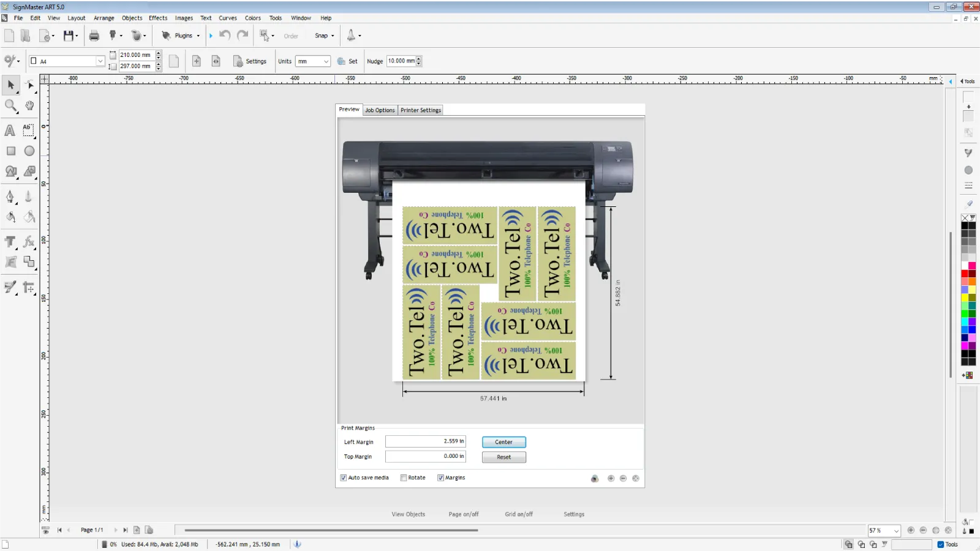Click the Print icon in toolbar
The width and height of the screenshot is (980, 551).
tap(94, 36)
